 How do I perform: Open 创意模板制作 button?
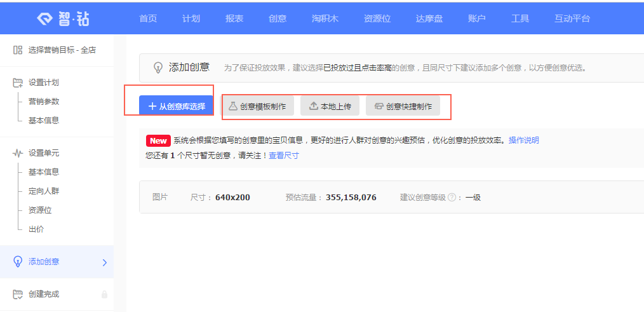[x=258, y=107]
